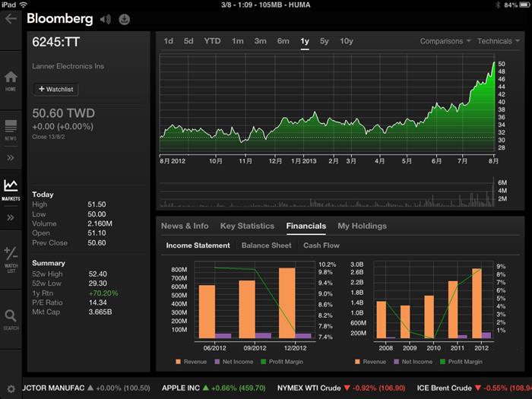
Task: Tap the Open value 51.10
Action: [97, 233]
